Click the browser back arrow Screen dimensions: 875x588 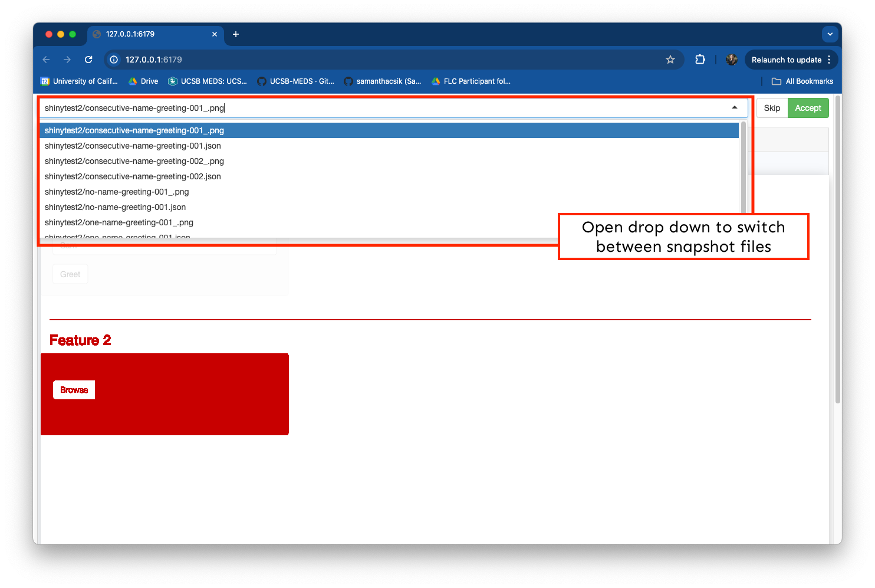point(46,60)
